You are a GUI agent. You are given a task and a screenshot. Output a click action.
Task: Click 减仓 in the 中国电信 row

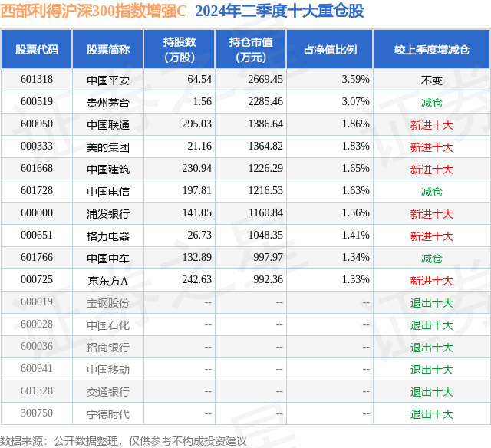click(432, 192)
